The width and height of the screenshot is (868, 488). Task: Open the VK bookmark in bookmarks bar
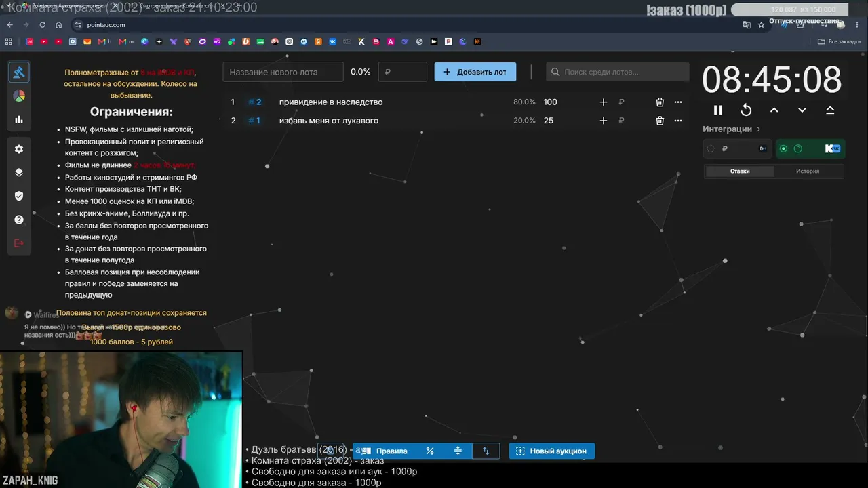click(x=332, y=41)
